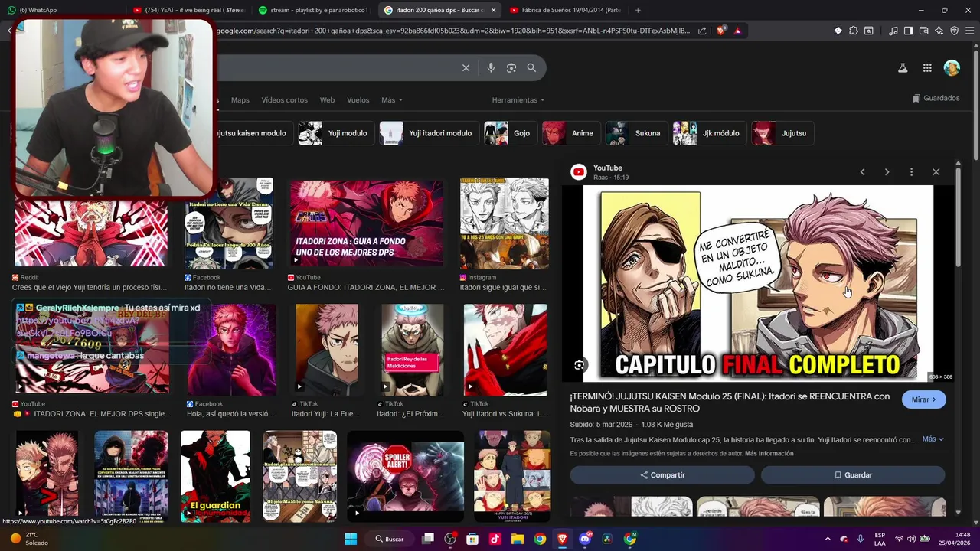This screenshot has height=551, width=980.
Task: Filter images by Sukuna chip
Action: pyautogui.click(x=636, y=133)
